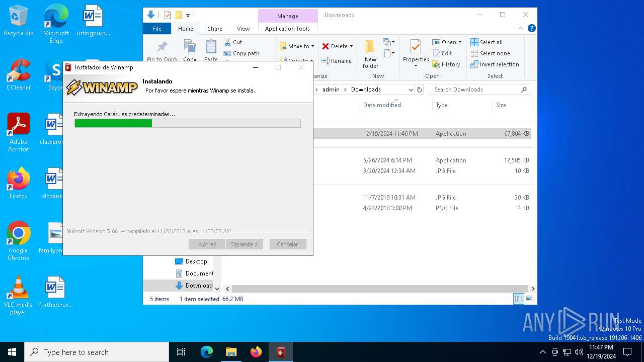
Task: Open the notification center icon
Action: [x=627, y=352]
